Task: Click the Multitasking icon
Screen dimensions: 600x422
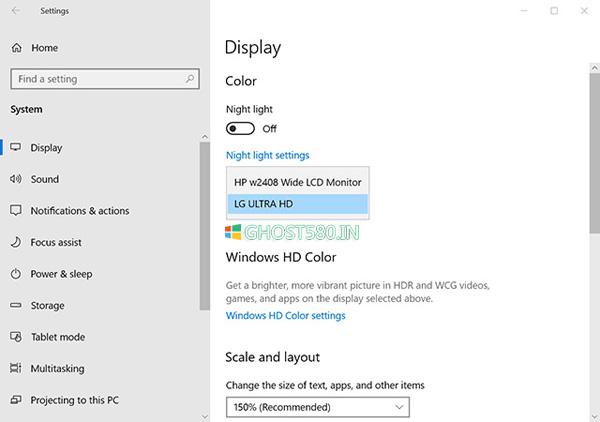Action: 16,368
